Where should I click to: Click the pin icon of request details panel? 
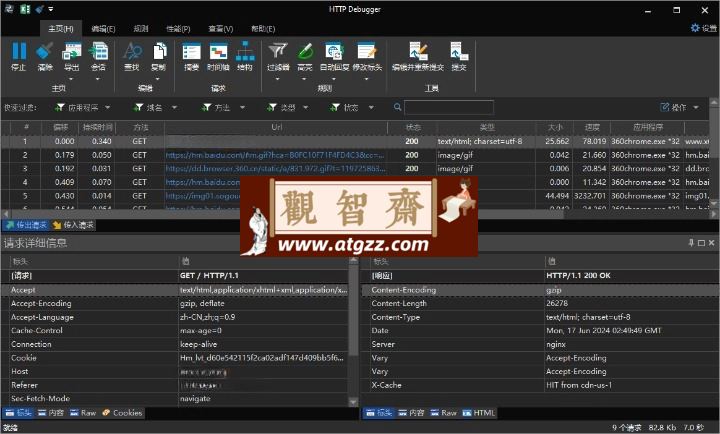(691, 242)
